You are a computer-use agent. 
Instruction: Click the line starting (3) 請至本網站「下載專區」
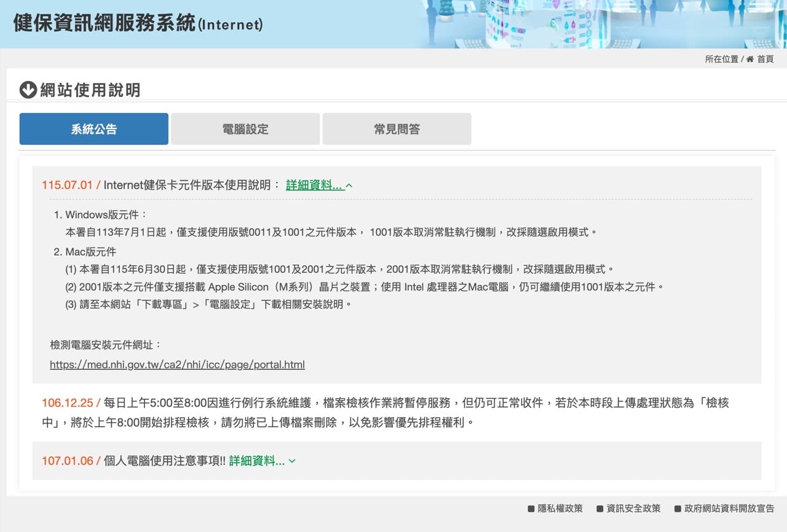click(x=208, y=304)
